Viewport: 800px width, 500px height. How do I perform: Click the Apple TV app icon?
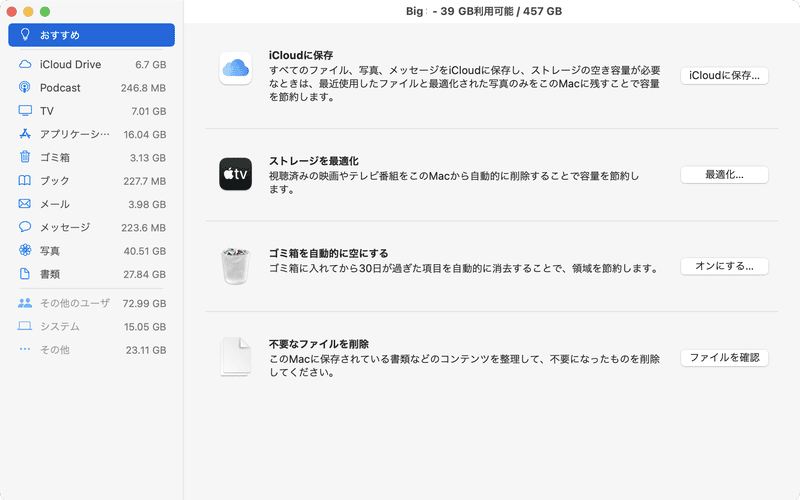pyautogui.click(x=235, y=174)
